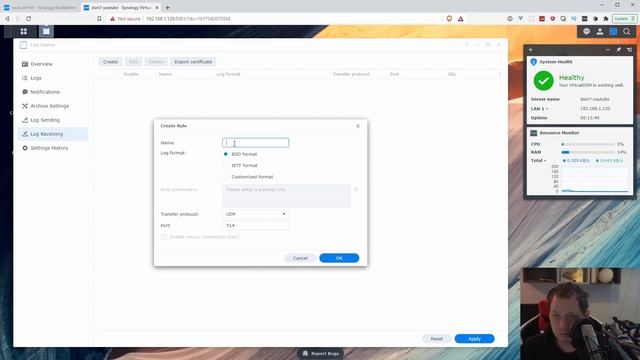The height and width of the screenshot is (360, 640).
Task: Switch to the first browser tab
Action: coord(40,7)
